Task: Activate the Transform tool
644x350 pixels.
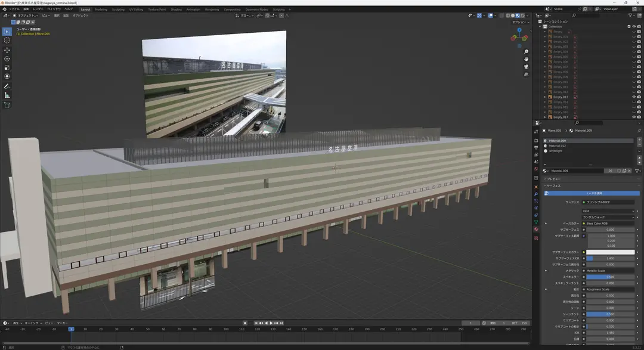Action: pos(7,76)
